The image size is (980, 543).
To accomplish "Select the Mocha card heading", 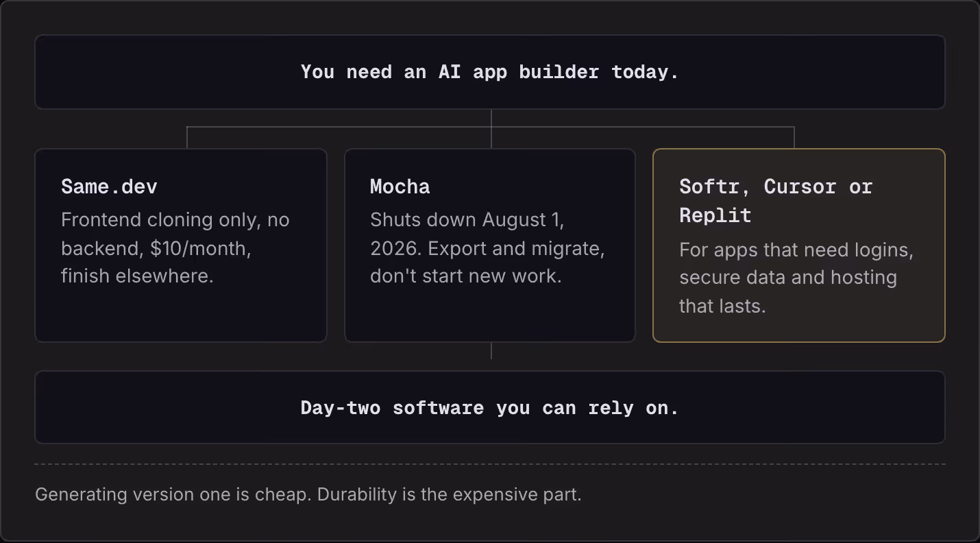I will [400, 186].
